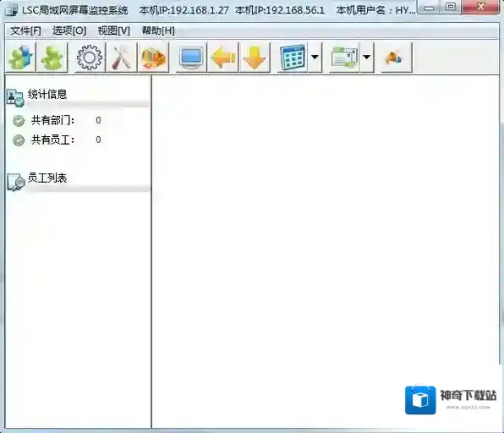Click the green-and-blue users group toolbar icon
This screenshot has width=504, height=433.
coord(21,58)
